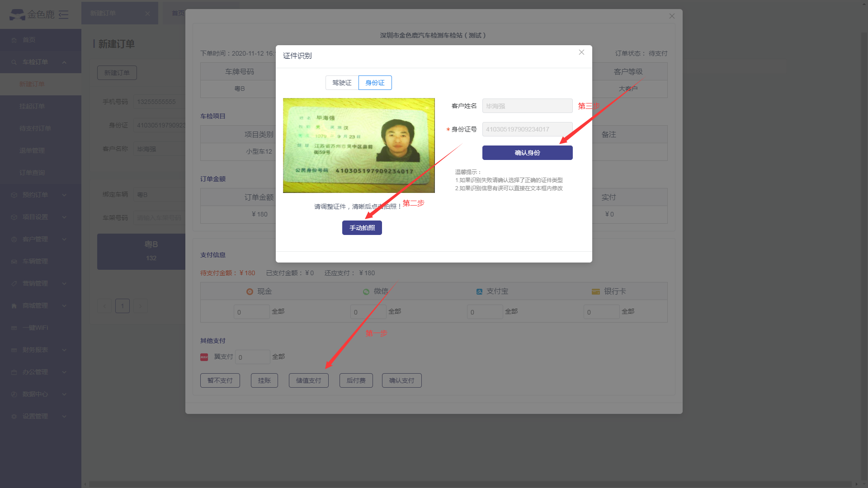868x488 pixels.
Task: Click the 现金 cash payment icon
Action: pyautogui.click(x=250, y=292)
